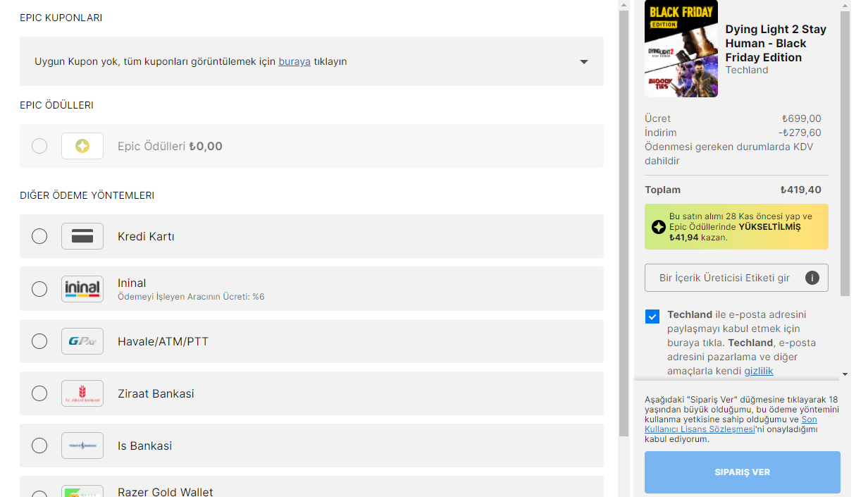Click the SİPARİŞ VER button

pyautogui.click(x=743, y=472)
